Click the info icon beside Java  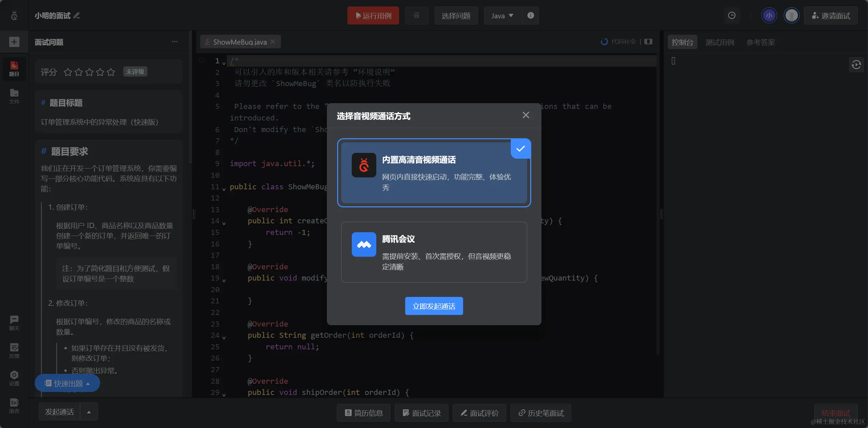click(530, 16)
